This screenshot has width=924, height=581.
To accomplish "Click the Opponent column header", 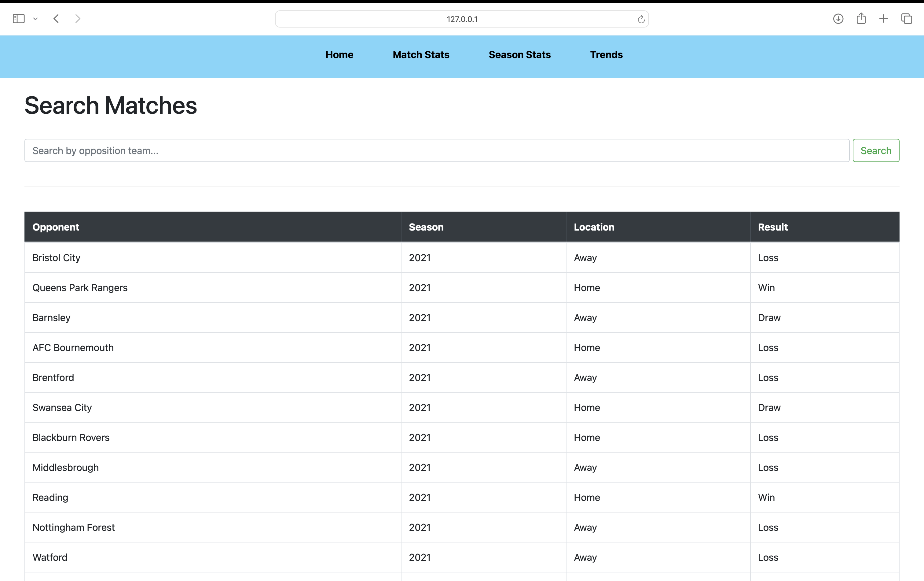I will (56, 227).
